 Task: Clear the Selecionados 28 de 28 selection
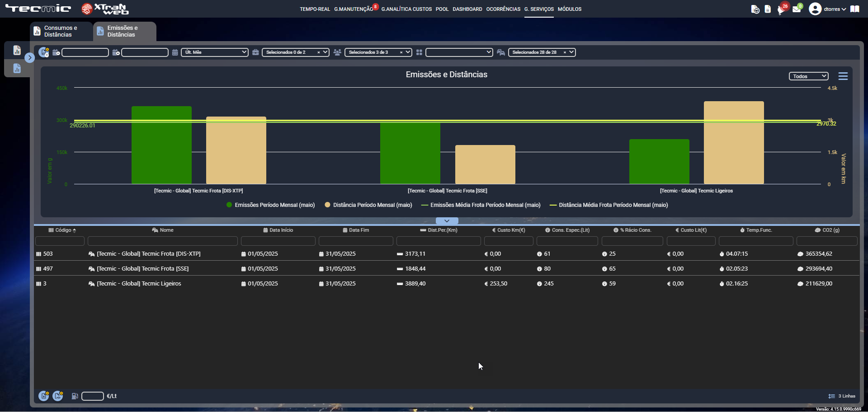click(565, 52)
